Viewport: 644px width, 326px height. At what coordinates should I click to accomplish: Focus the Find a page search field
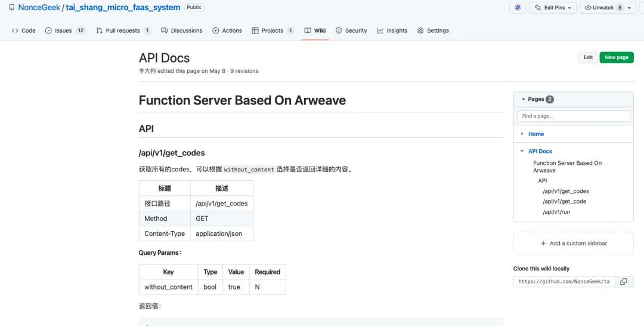(574, 116)
